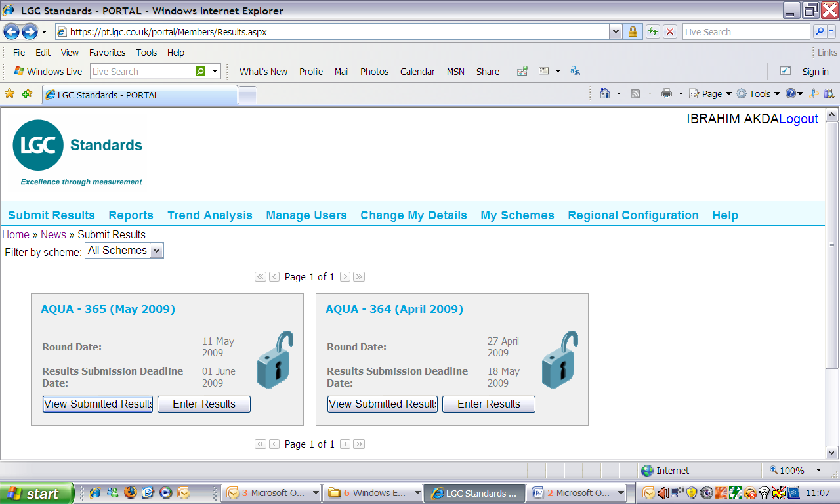The image size is (840, 504).
Task: Open the Submit Results navigation item
Action: point(51,215)
